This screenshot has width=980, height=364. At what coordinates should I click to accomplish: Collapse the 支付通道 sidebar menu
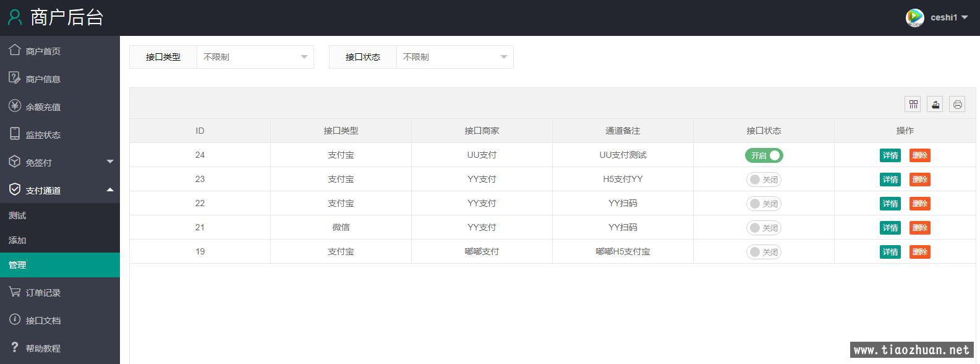[60, 190]
